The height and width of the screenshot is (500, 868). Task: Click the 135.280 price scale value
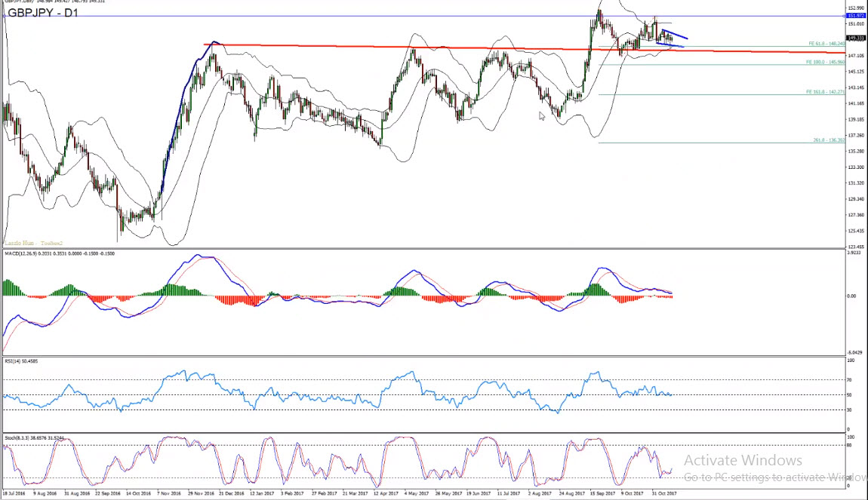coord(856,151)
